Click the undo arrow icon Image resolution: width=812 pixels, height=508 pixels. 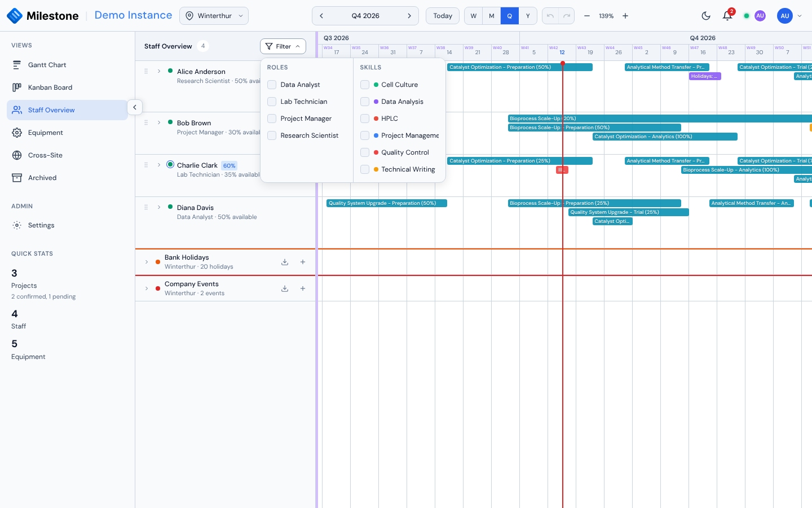click(x=550, y=16)
